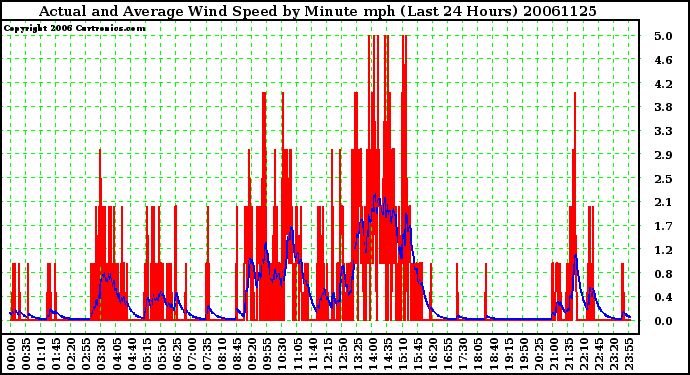
Task: Click the 02:20 time label
Action: coord(71,354)
